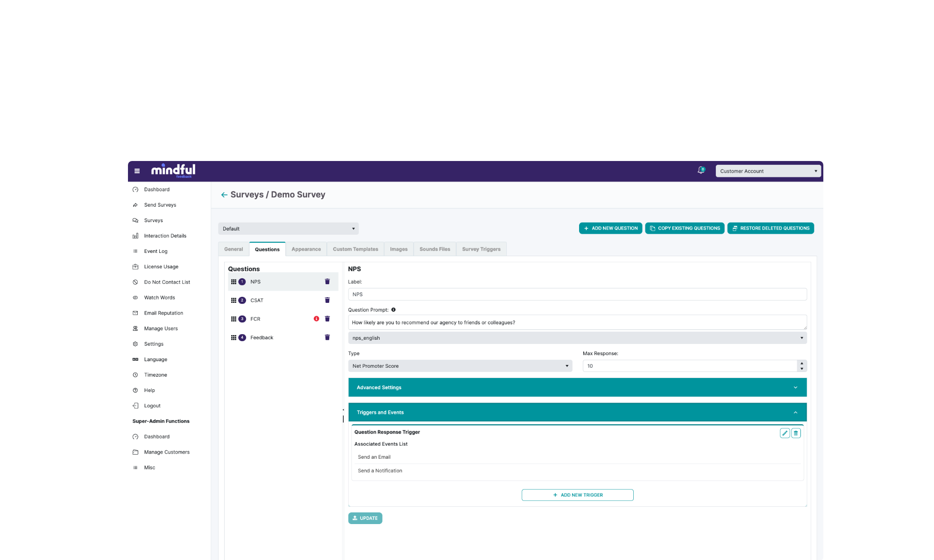Collapse the Triggers and Events section
This screenshot has height=560, width=934.
tap(577, 413)
